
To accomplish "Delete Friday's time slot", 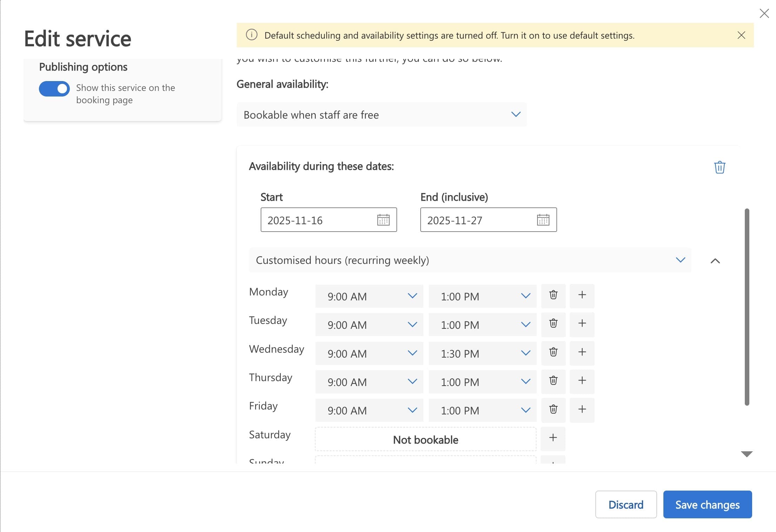I will point(553,410).
